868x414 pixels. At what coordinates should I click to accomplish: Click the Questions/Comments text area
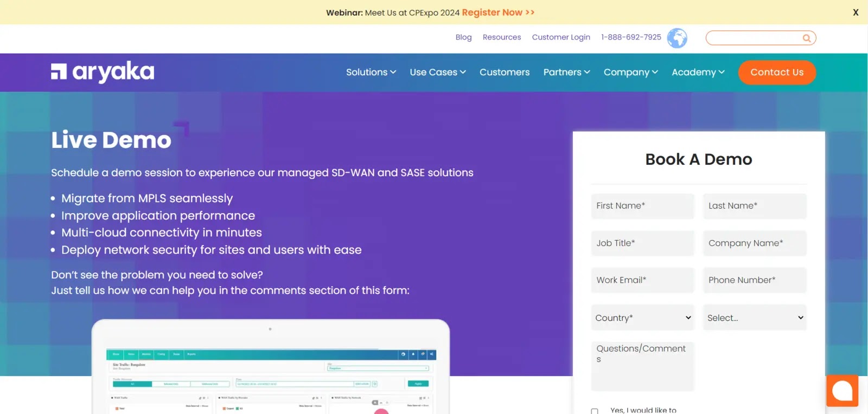643,366
